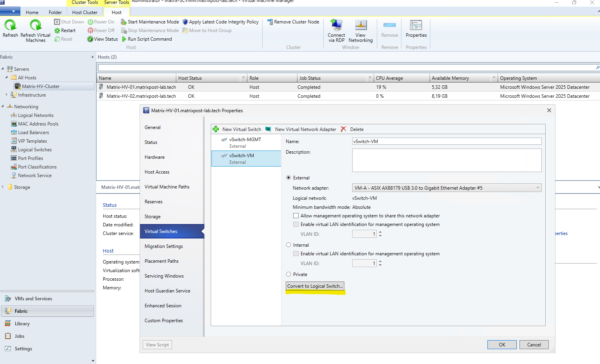
Task: Click Convert to Logical Switch button
Action: [x=315, y=286]
